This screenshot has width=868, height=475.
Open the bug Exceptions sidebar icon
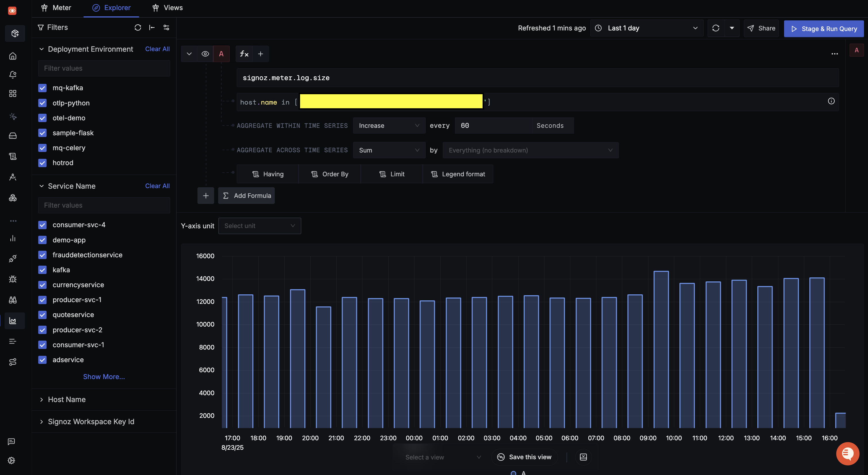(13, 279)
